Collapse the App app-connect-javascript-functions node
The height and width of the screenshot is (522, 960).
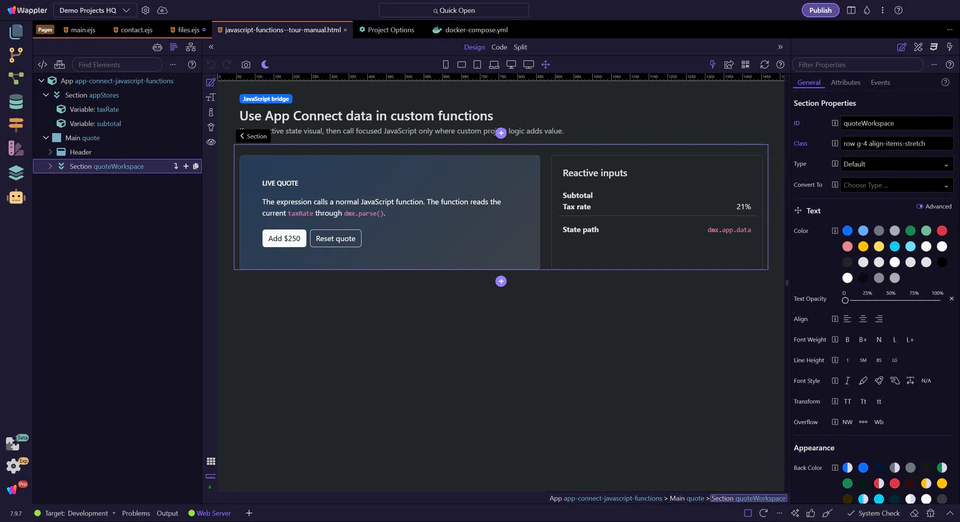41,81
